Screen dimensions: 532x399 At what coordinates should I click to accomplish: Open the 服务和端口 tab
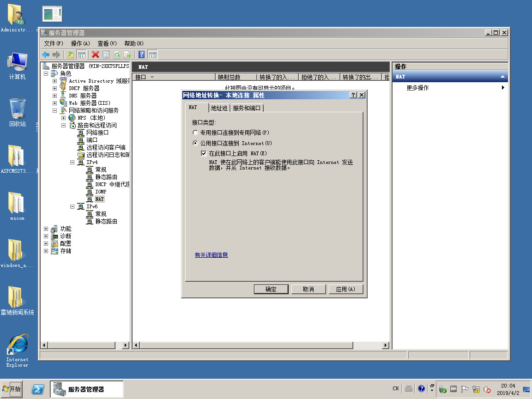click(x=247, y=108)
